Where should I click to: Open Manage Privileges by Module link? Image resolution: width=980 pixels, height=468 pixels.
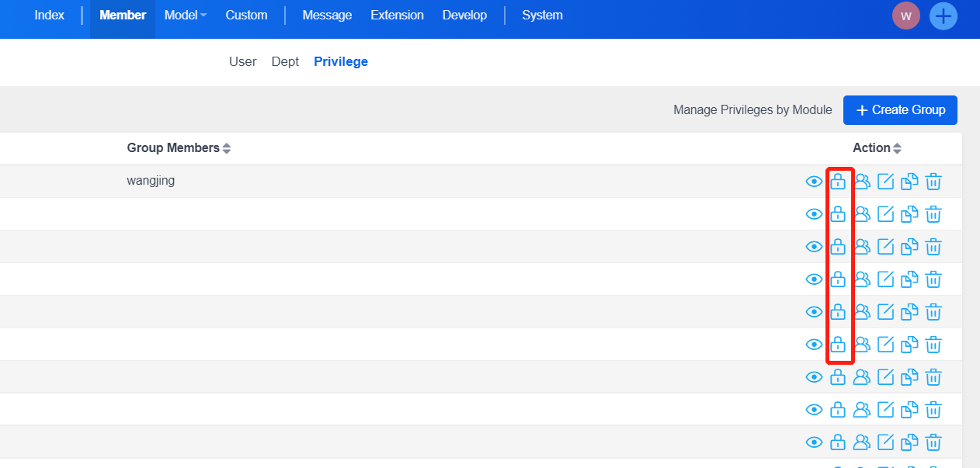(752, 110)
